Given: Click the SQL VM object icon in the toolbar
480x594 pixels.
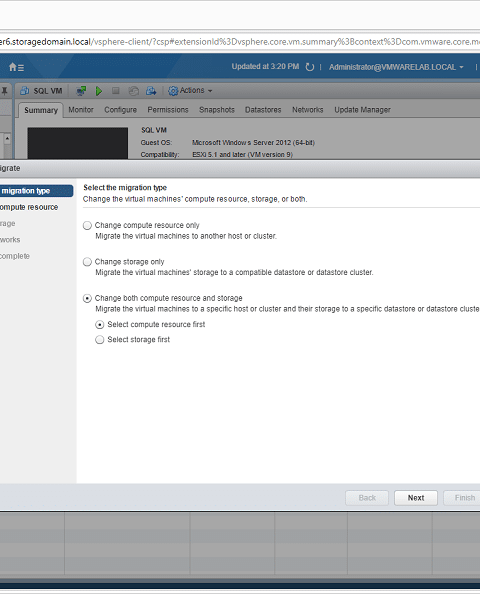Looking at the screenshot, I should click(x=25, y=91).
